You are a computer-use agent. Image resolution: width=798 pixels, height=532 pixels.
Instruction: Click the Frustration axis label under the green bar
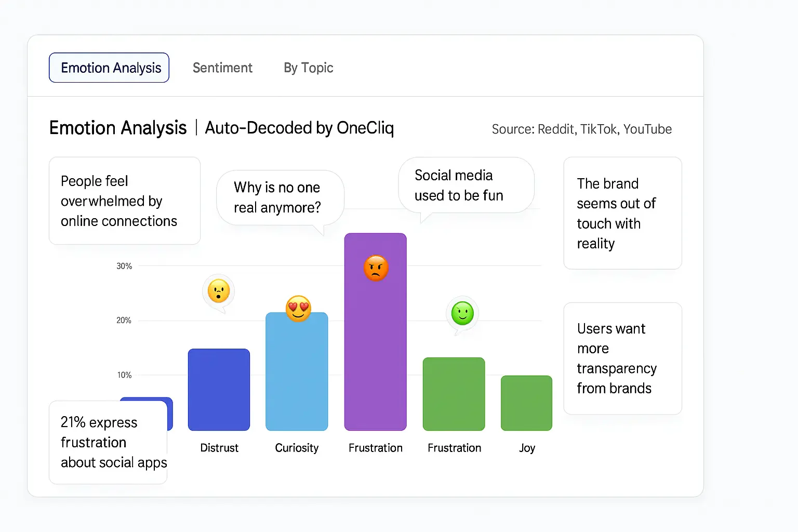[454, 448]
